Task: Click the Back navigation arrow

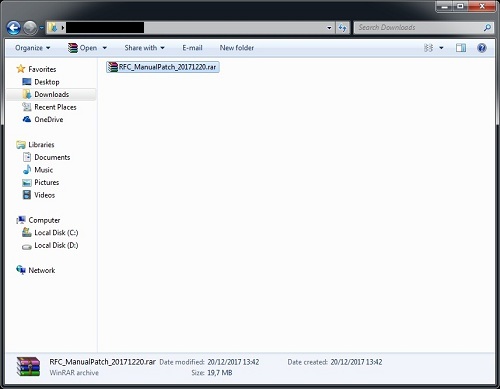Action: [x=14, y=28]
